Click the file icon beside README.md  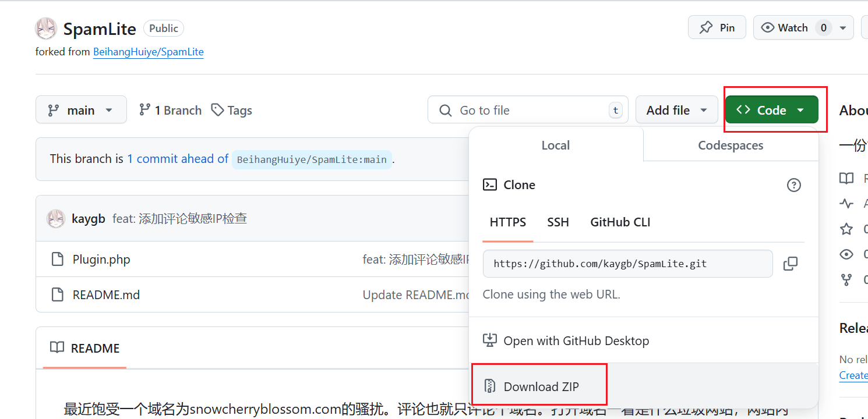click(57, 294)
